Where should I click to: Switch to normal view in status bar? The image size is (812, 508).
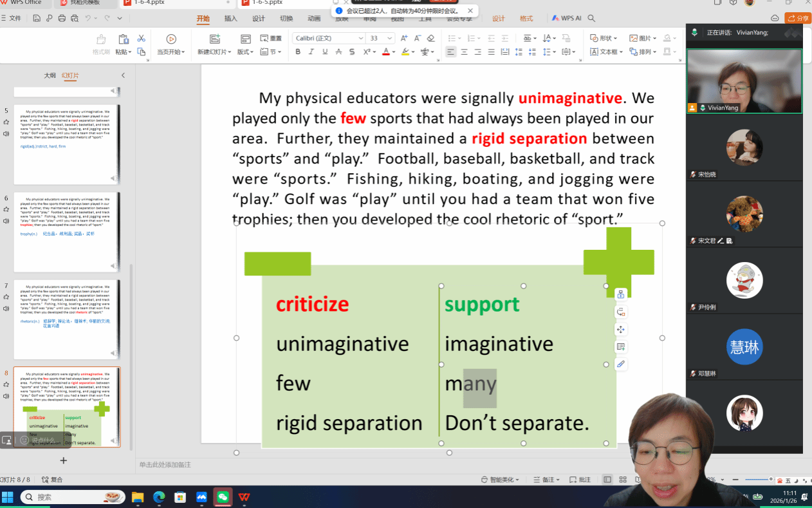tap(607, 480)
